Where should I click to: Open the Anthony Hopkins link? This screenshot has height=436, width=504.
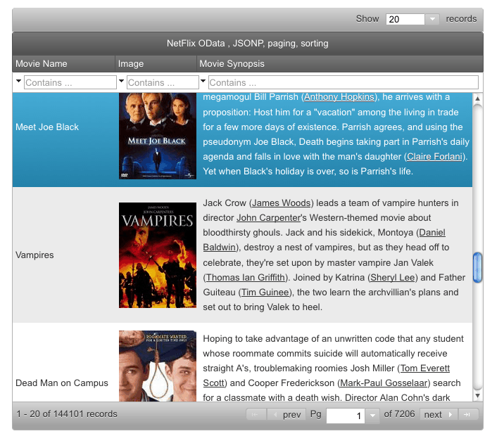(339, 96)
